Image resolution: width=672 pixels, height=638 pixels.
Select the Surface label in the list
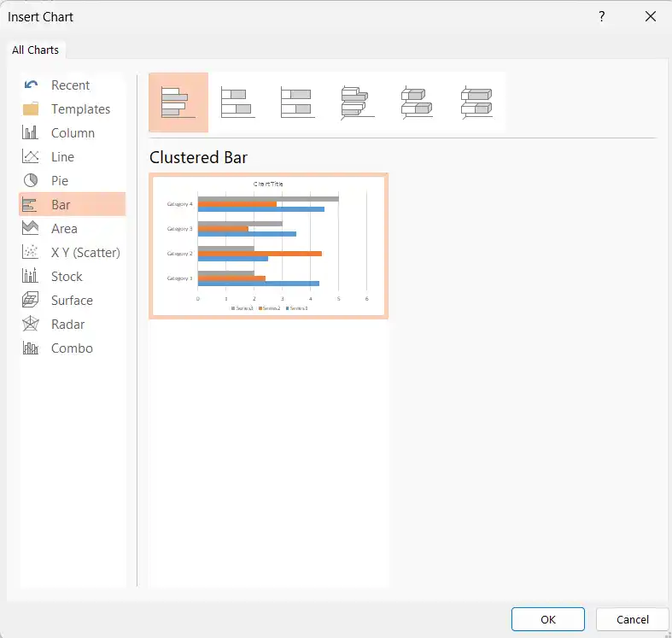pos(72,301)
